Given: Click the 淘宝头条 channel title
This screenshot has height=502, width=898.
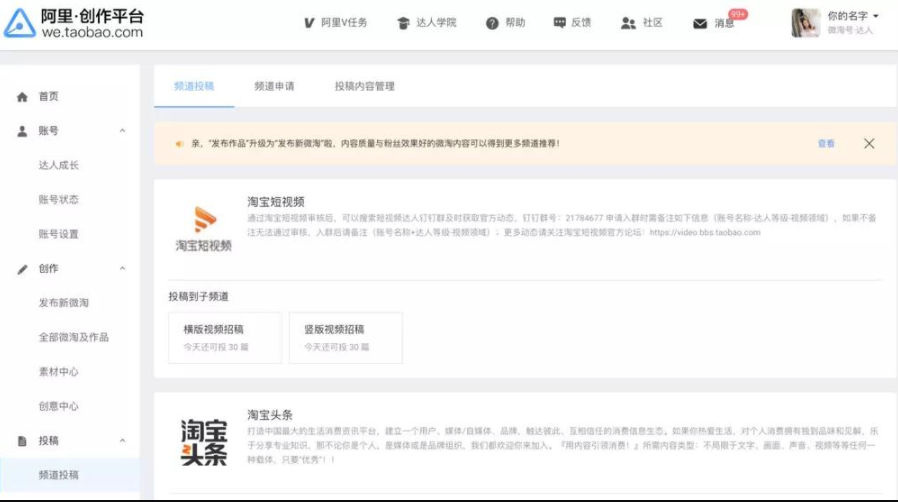Looking at the screenshot, I should [270, 415].
